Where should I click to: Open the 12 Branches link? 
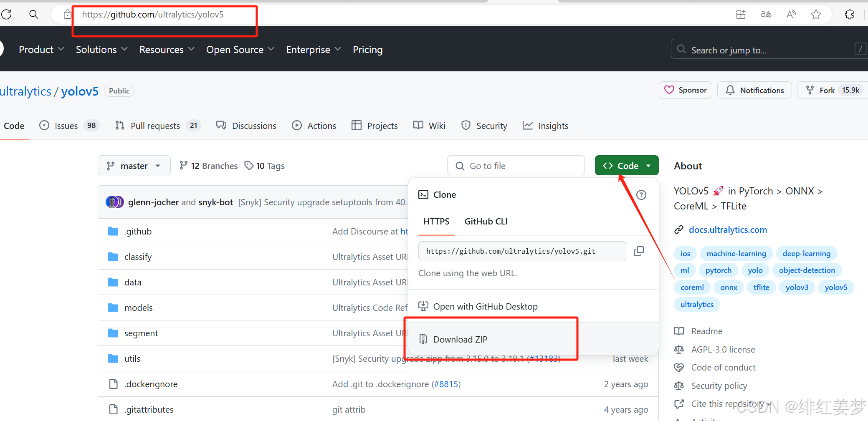[208, 166]
